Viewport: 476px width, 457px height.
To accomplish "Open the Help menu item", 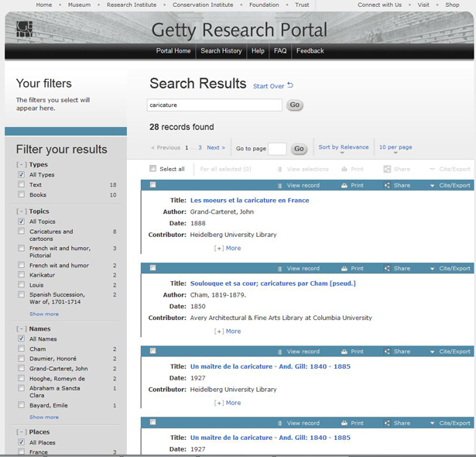I will click(258, 51).
